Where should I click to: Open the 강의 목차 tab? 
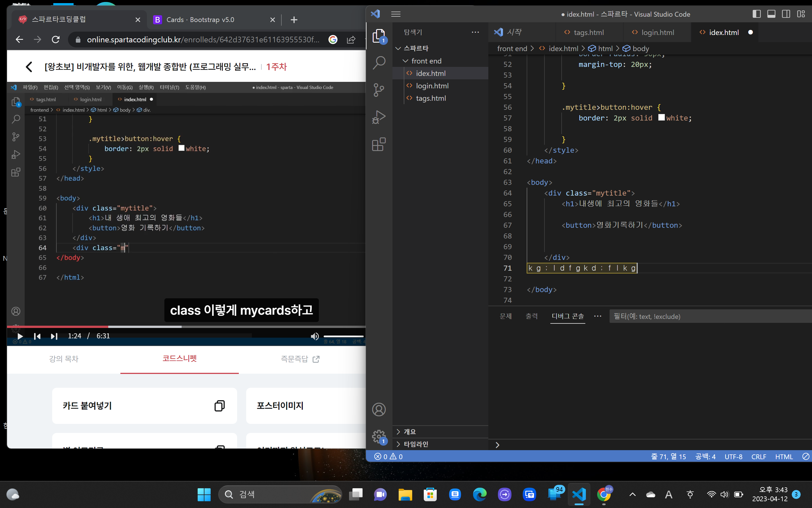click(64, 359)
